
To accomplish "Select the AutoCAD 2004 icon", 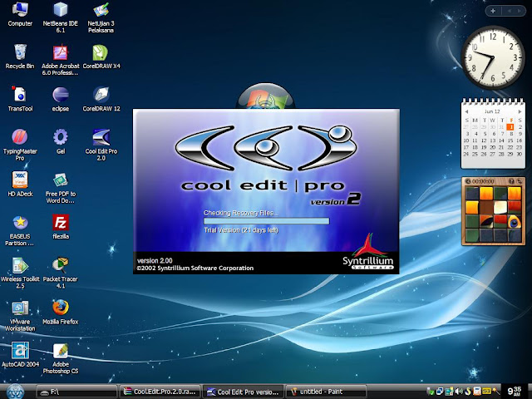I will coord(20,354).
